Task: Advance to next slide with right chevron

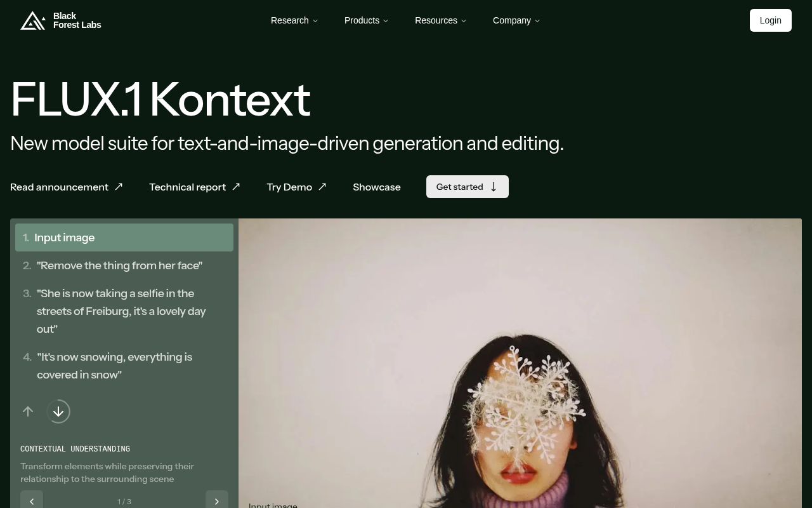Action: point(217,501)
